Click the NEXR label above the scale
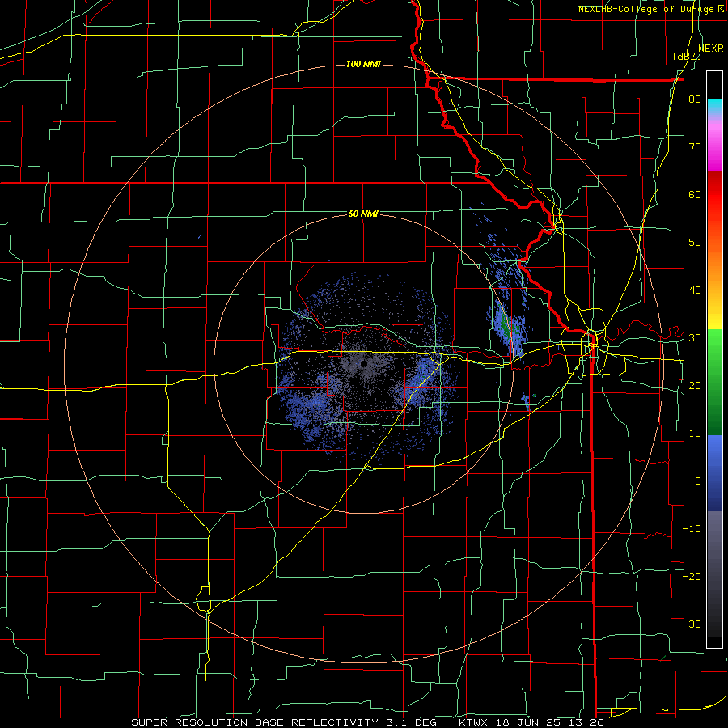This screenshot has height=728, width=728. [711, 49]
